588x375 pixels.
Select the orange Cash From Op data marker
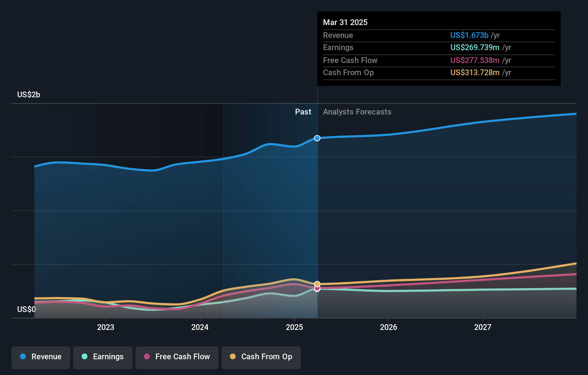(x=317, y=284)
